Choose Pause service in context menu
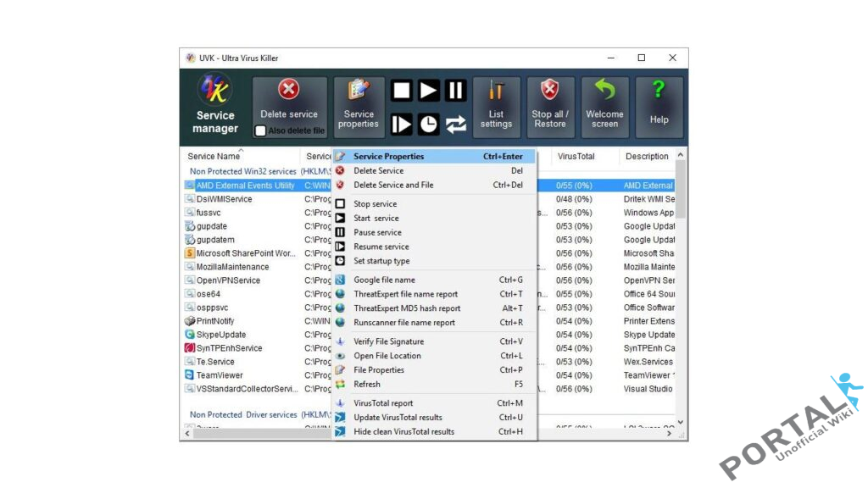The image size is (868, 488). (x=435, y=232)
